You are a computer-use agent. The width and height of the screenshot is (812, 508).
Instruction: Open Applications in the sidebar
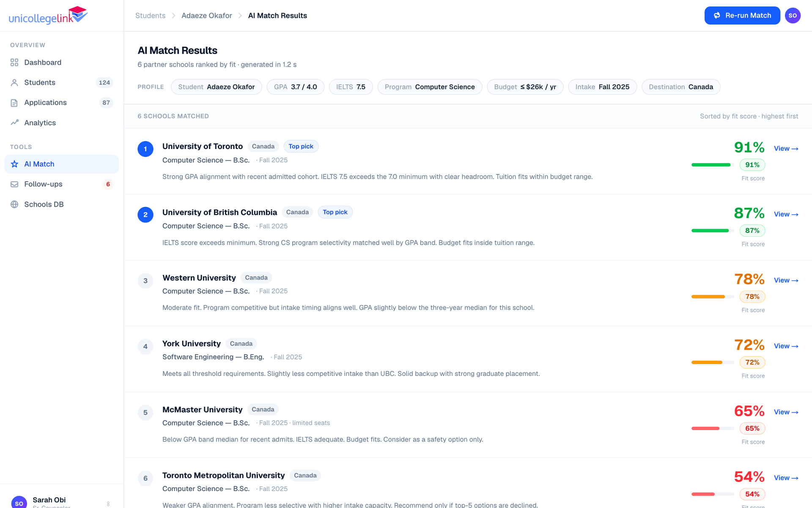[x=62, y=103]
